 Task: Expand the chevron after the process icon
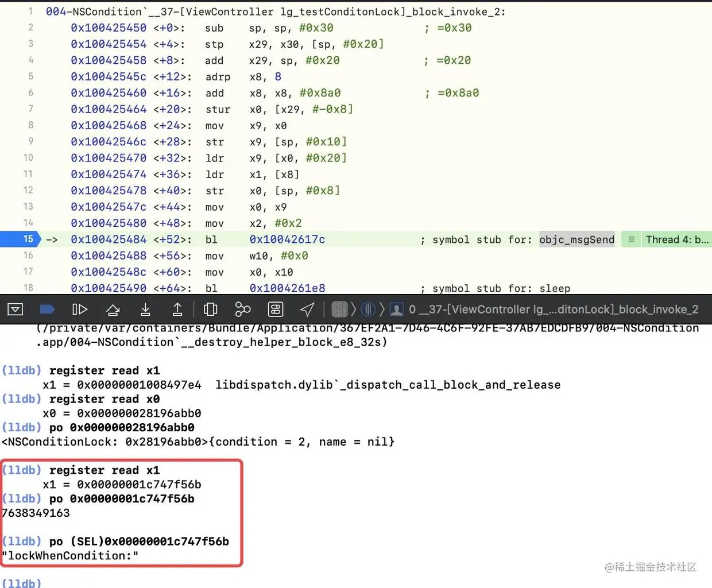[354, 310]
